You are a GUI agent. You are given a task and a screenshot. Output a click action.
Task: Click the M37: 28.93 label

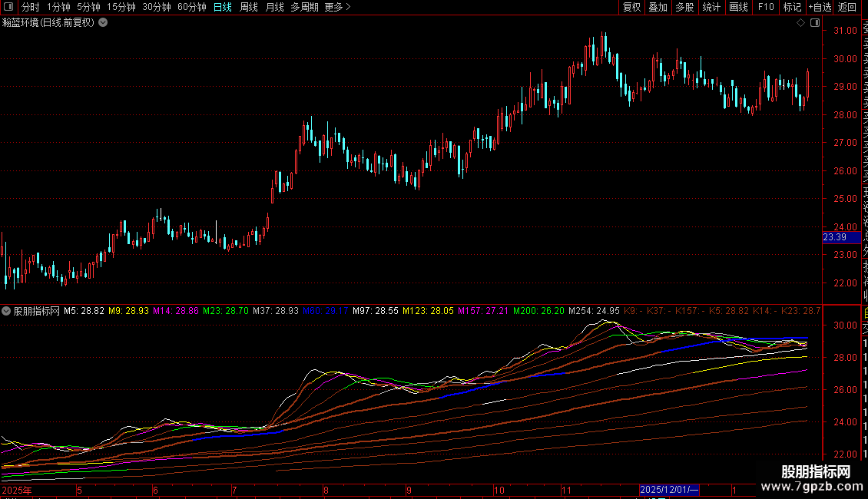[276, 311]
